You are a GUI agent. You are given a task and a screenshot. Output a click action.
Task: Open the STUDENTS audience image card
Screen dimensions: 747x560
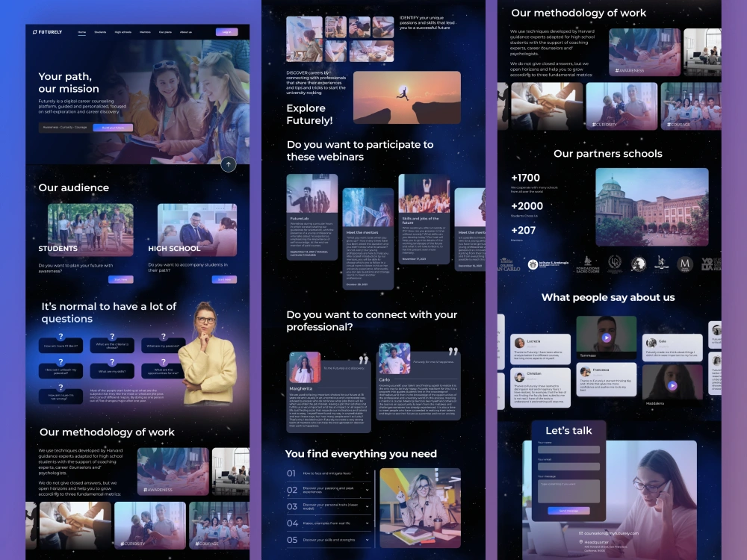coord(90,229)
